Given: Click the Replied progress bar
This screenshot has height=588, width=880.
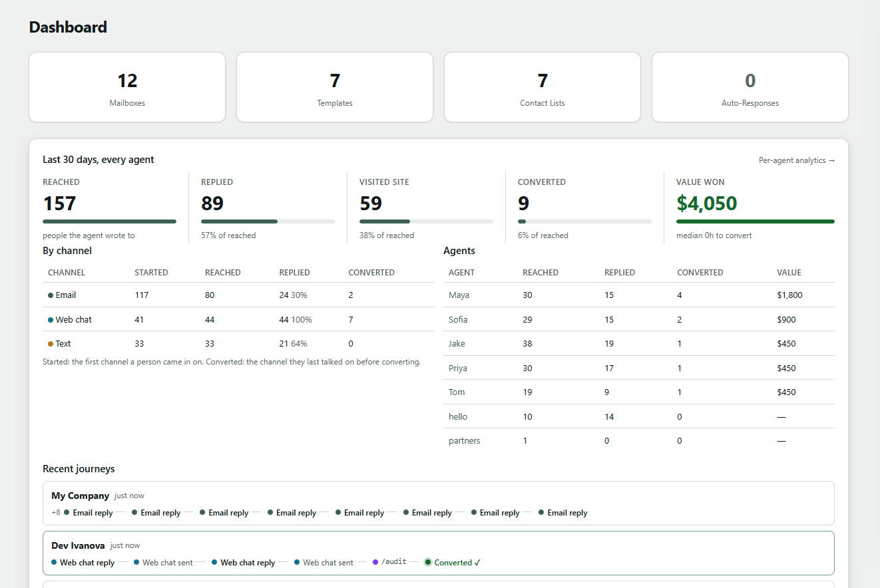Looking at the screenshot, I should [268, 221].
